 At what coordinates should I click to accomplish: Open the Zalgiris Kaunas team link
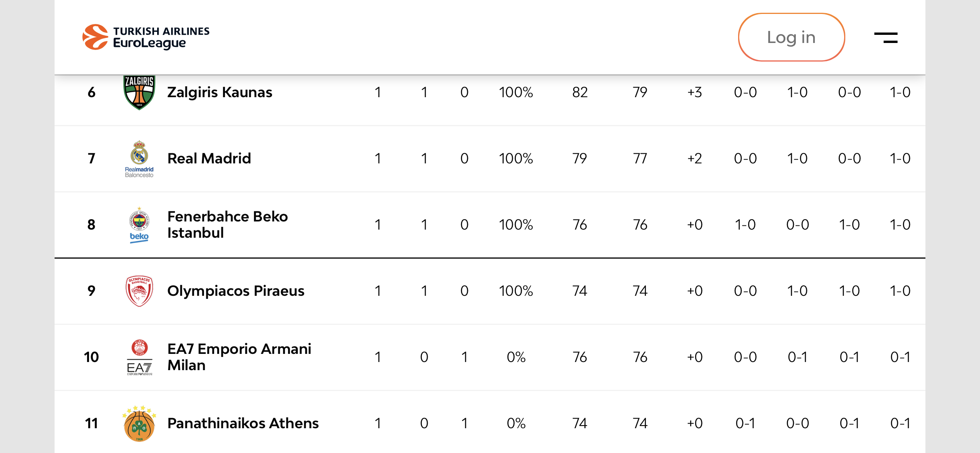point(220,92)
